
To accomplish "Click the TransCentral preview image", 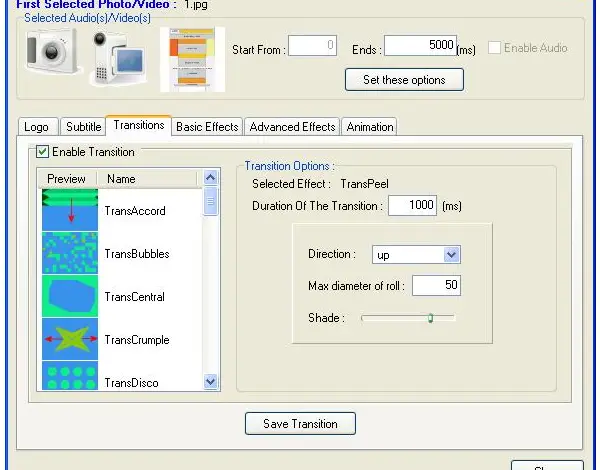I will (x=70, y=296).
